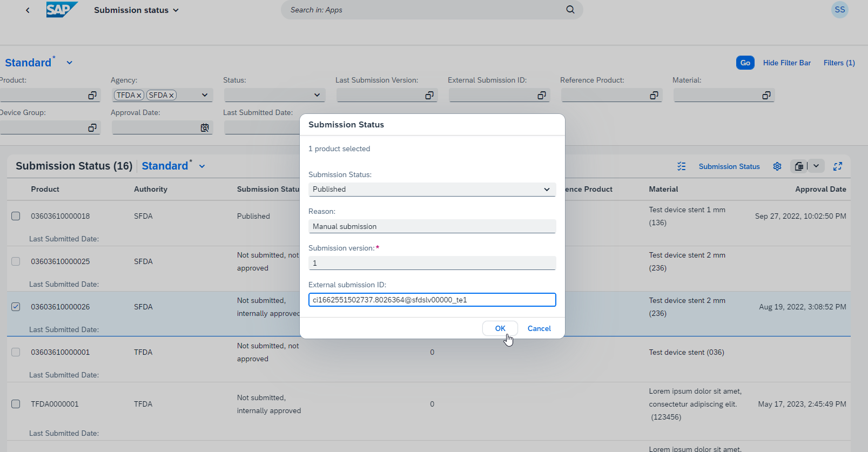Click the Submission version field
868x452 pixels.
click(x=432, y=263)
